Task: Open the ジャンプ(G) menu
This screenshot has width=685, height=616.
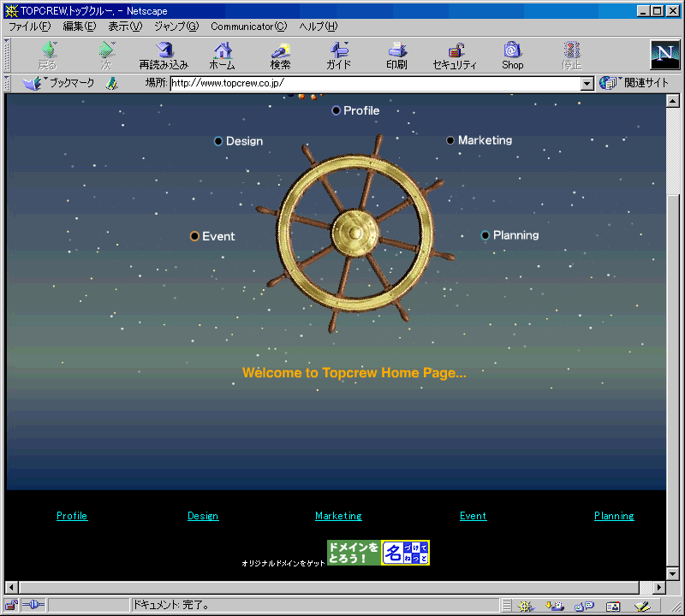Action: pos(176,27)
